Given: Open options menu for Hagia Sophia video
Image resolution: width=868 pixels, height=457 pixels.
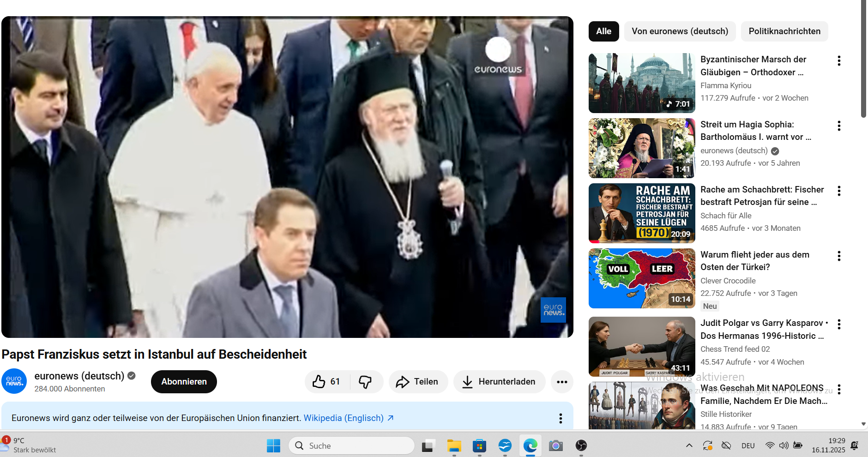Looking at the screenshot, I should (x=839, y=126).
